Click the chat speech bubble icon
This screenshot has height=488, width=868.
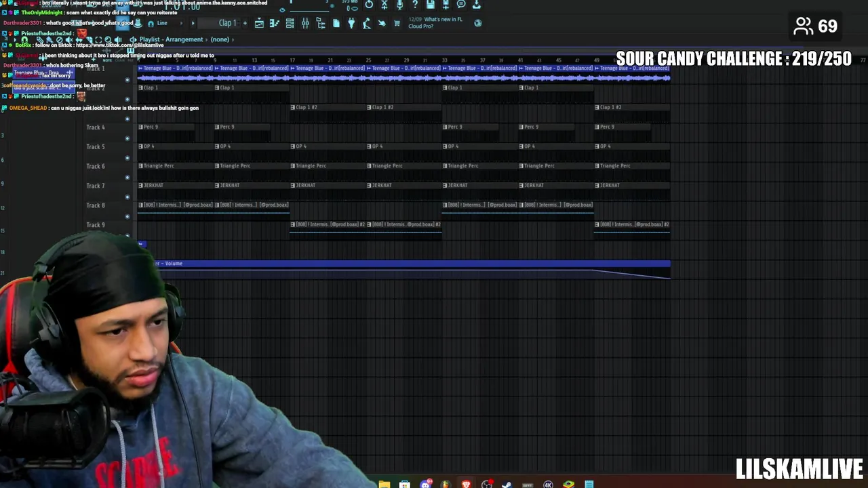tap(461, 4)
